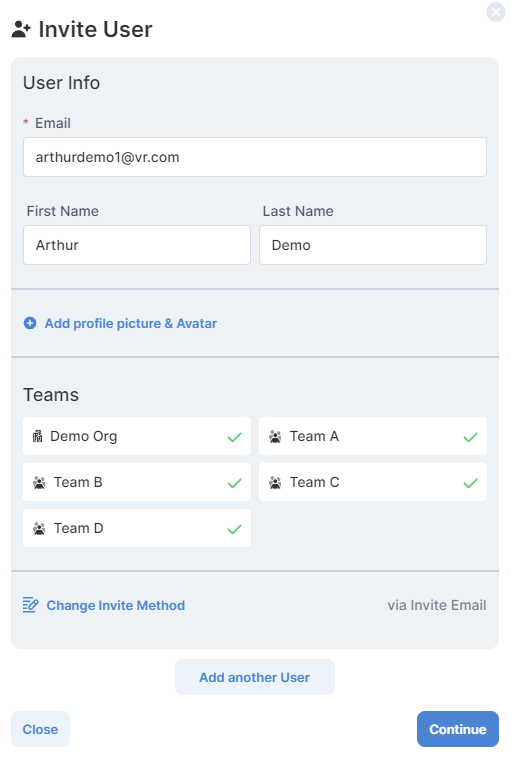
Task: Uncheck the Demo Org green checkmark
Action: coord(234,437)
